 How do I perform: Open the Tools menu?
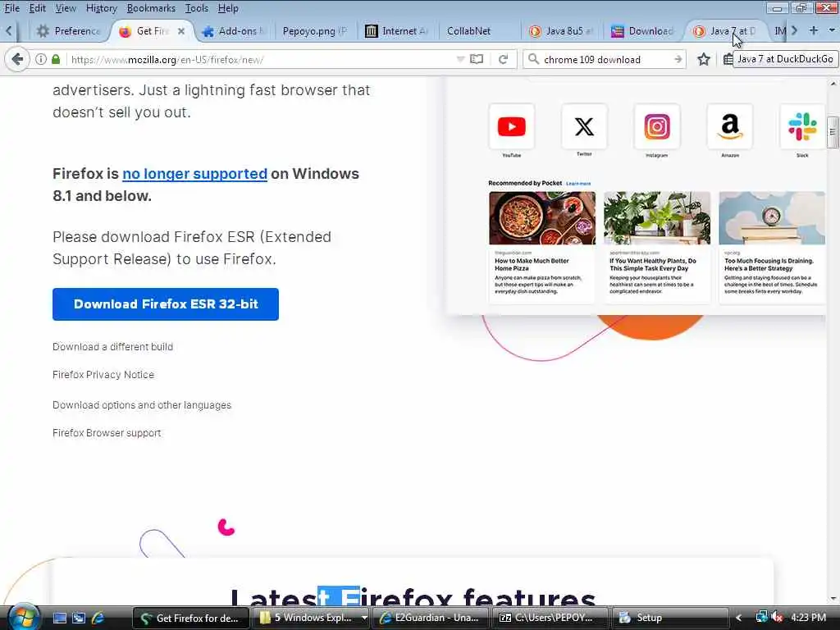[x=197, y=8]
